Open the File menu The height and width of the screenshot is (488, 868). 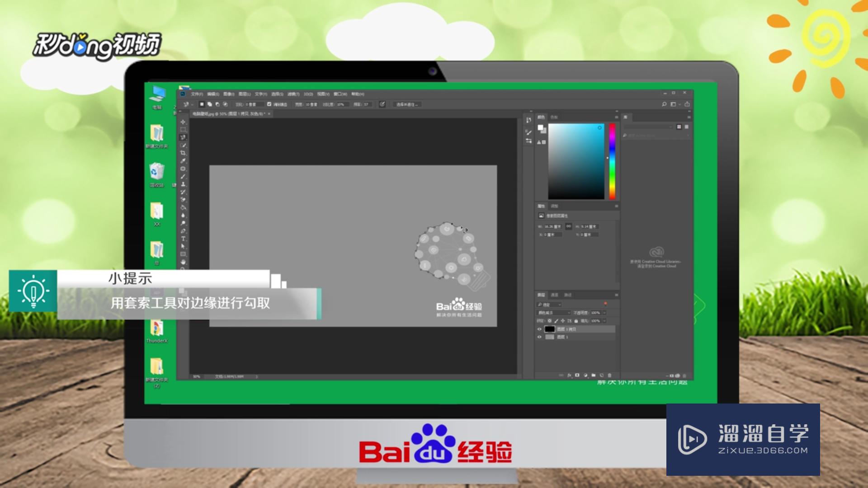click(197, 94)
